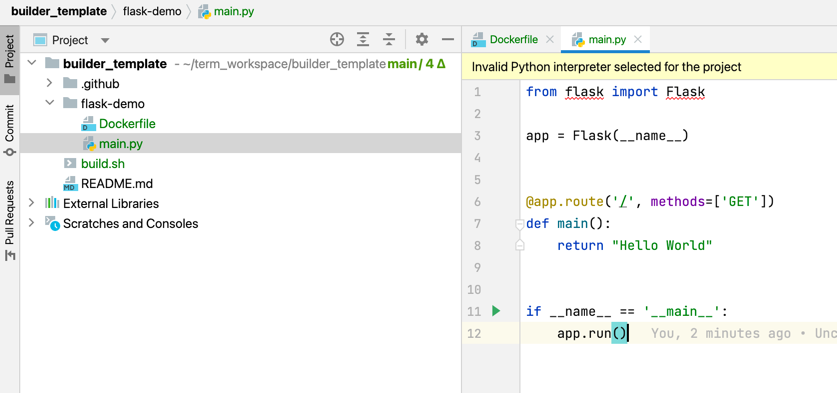This screenshot has width=837, height=393.
Task: Select build.sh in the project tree
Action: click(241, 163)
